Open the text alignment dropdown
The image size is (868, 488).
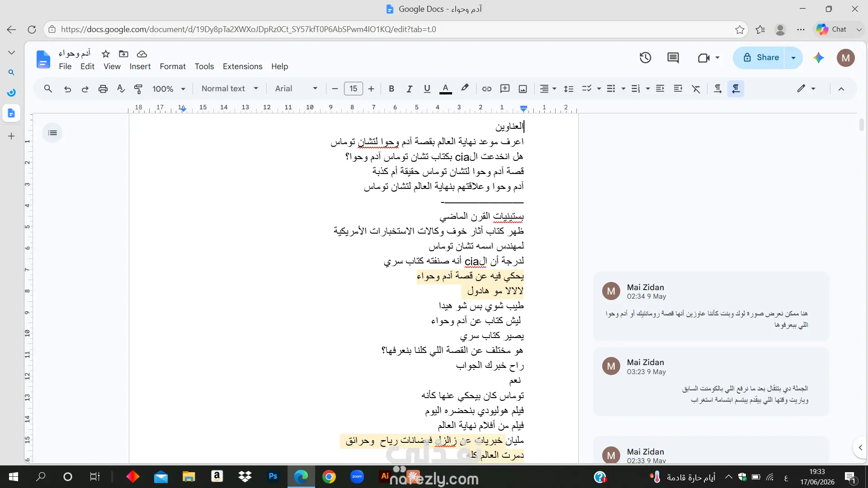point(548,89)
